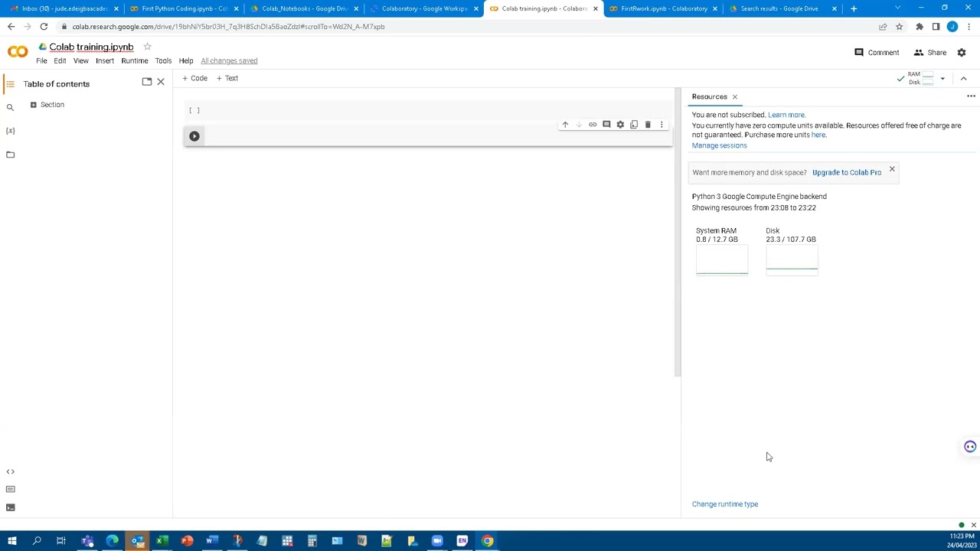Image resolution: width=980 pixels, height=551 pixels.
Task: Open the View menu
Action: [80, 60]
